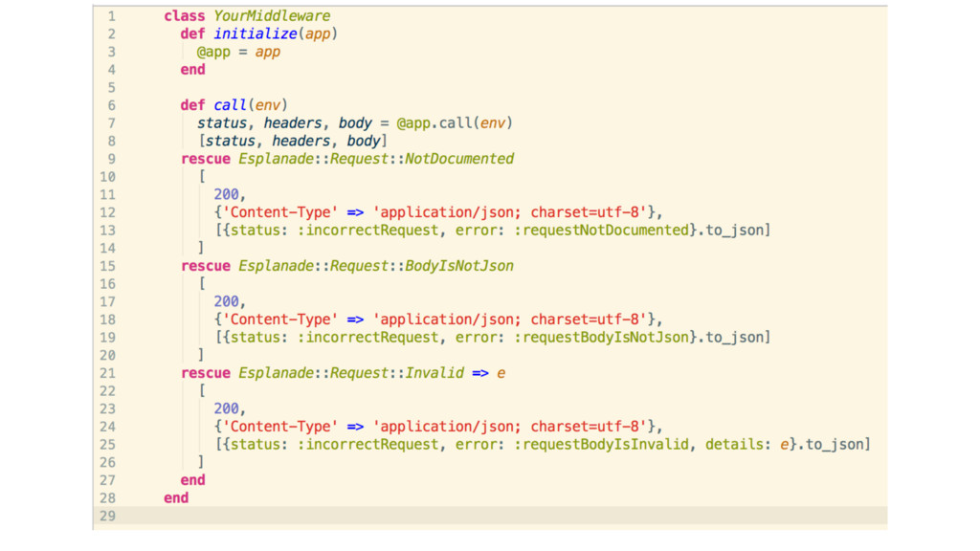Image resolution: width=980 pixels, height=551 pixels.
Task: Click the 'details:' key on line 25
Action: click(x=738, y=444)
